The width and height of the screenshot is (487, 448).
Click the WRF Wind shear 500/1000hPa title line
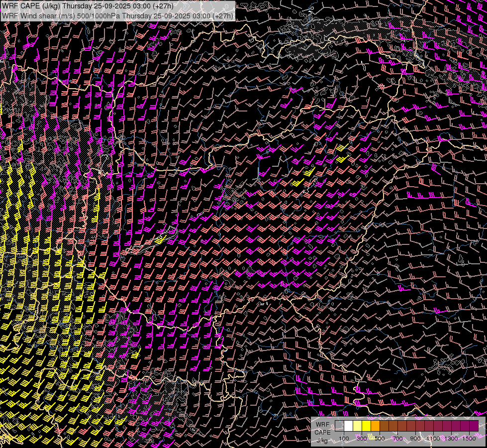(x=117, y=15)
